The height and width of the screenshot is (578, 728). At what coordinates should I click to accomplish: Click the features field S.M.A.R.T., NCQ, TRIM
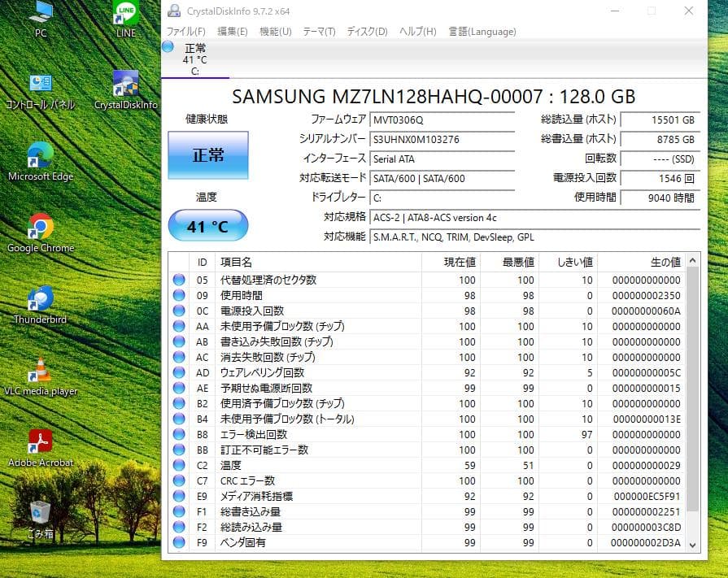pos(535,237)
